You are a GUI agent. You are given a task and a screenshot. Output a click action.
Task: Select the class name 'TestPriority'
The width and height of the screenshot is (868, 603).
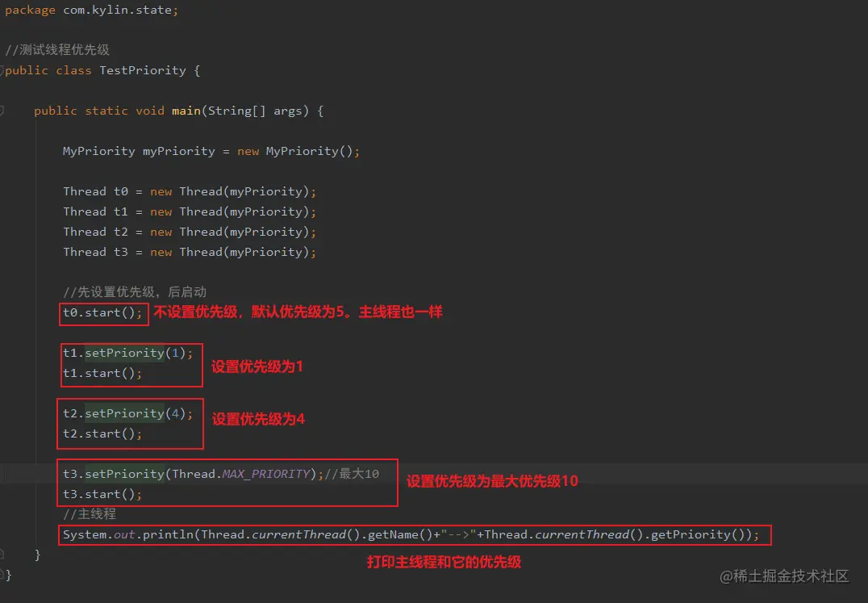[143, 70]
